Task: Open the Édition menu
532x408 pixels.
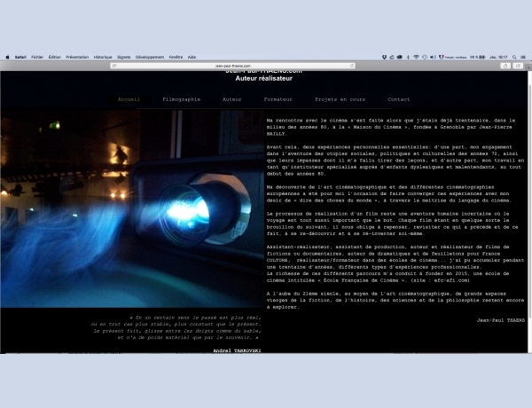Action: tap(55, 57)
